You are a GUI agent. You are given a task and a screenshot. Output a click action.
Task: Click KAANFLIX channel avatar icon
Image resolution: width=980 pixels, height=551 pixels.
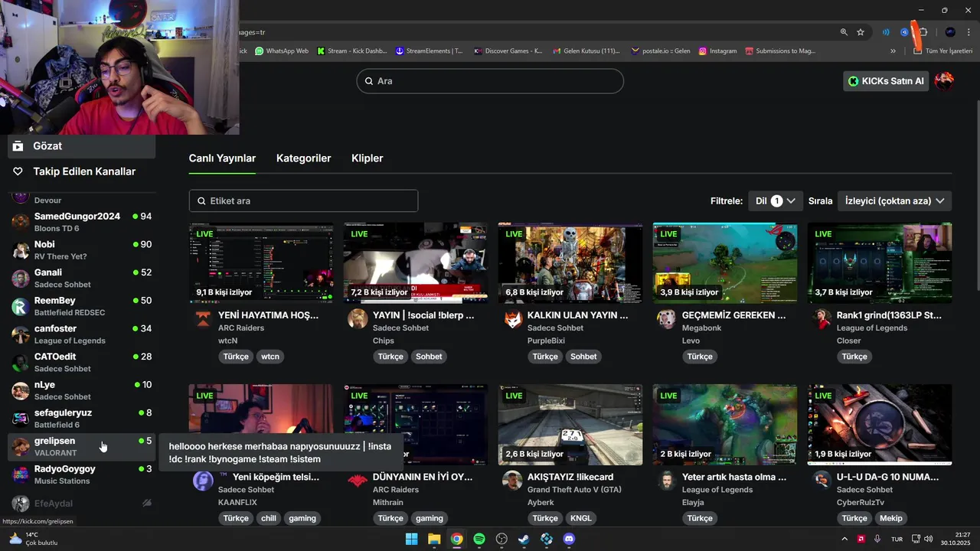pos(203,481)
